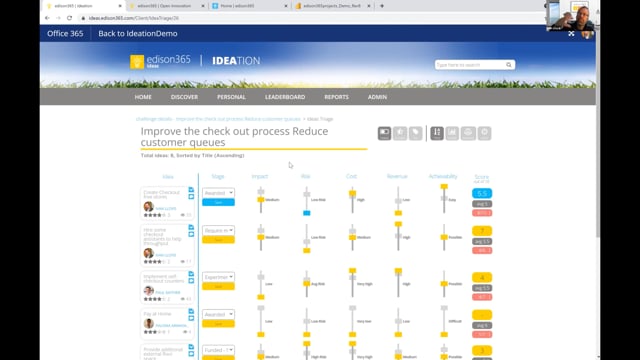
Task: Click blue Save button for Create Checkout free stores
Action: [218, 202]
